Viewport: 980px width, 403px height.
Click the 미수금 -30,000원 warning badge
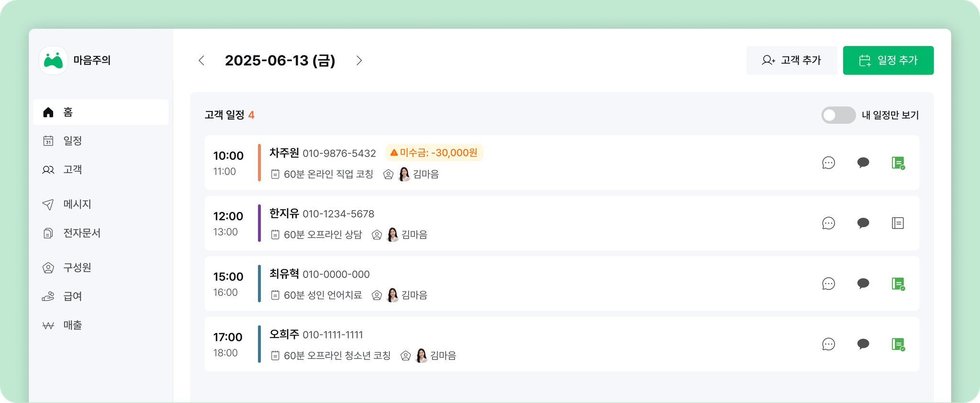(434, 153)
